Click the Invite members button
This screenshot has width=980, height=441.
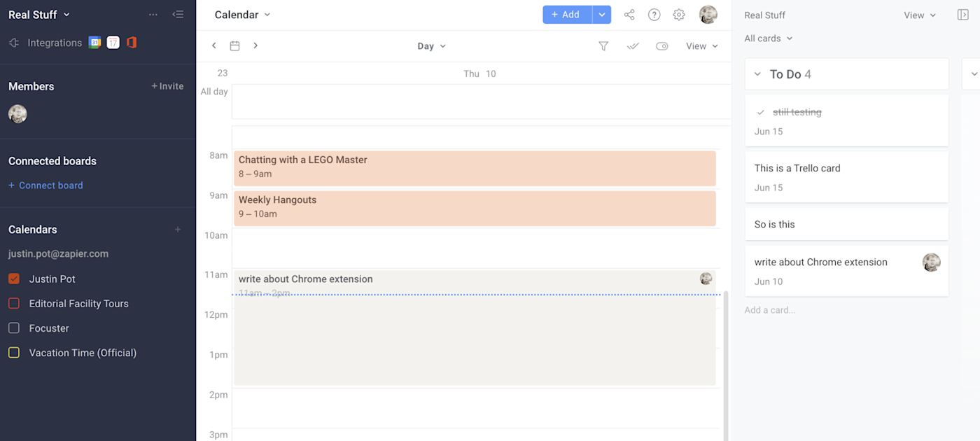pos(167,86)
